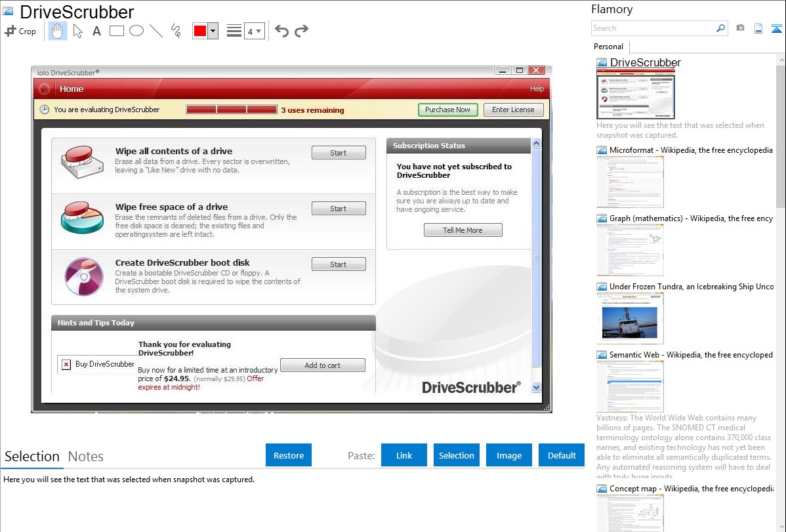This screenshot has width=786, height=532.
Task: Open the color picker dropdown arrow
Action: (x=213, y=31)
